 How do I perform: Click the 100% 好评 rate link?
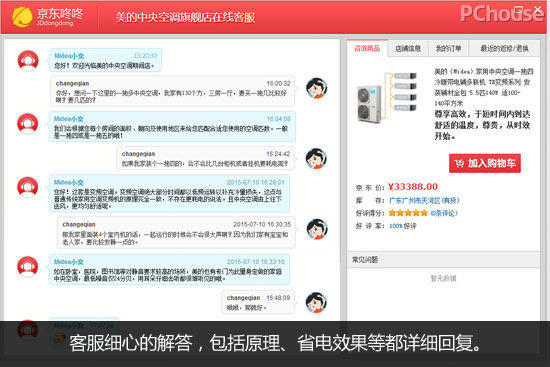point(403,226)
